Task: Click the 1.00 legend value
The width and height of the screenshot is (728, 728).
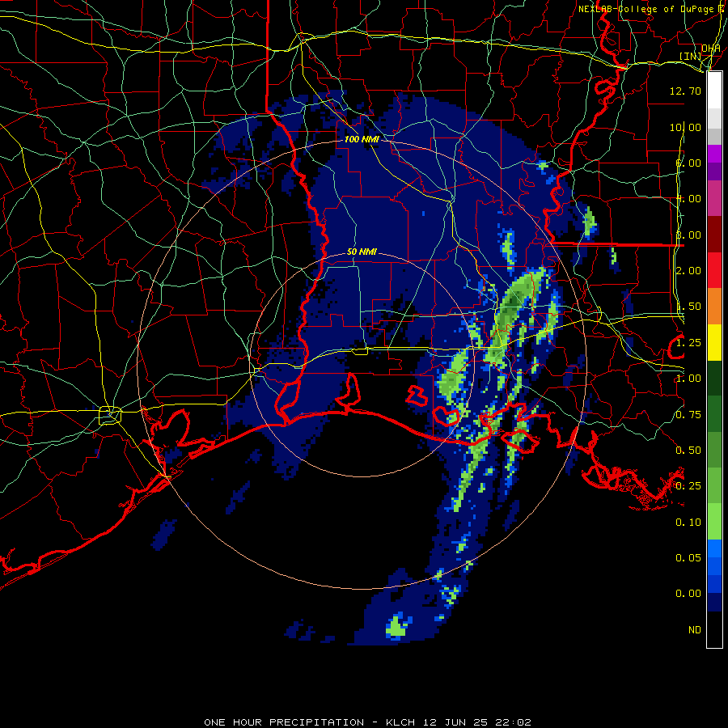Action: coord(688,379)
